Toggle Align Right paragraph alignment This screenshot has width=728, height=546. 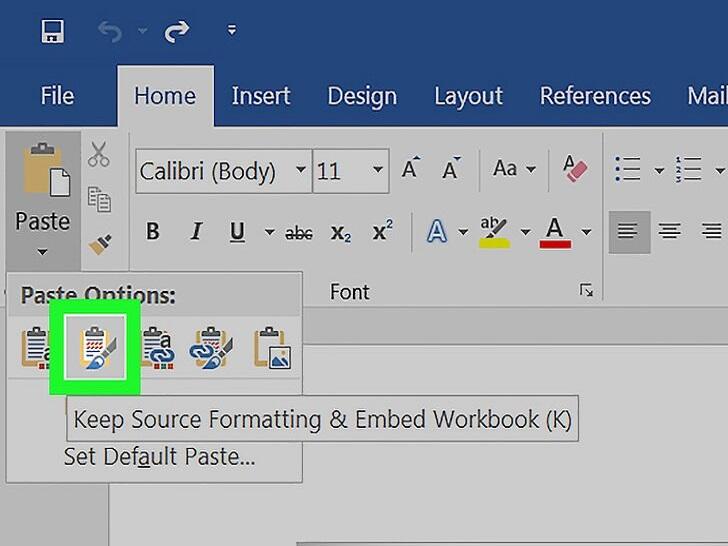pos(711,231)
